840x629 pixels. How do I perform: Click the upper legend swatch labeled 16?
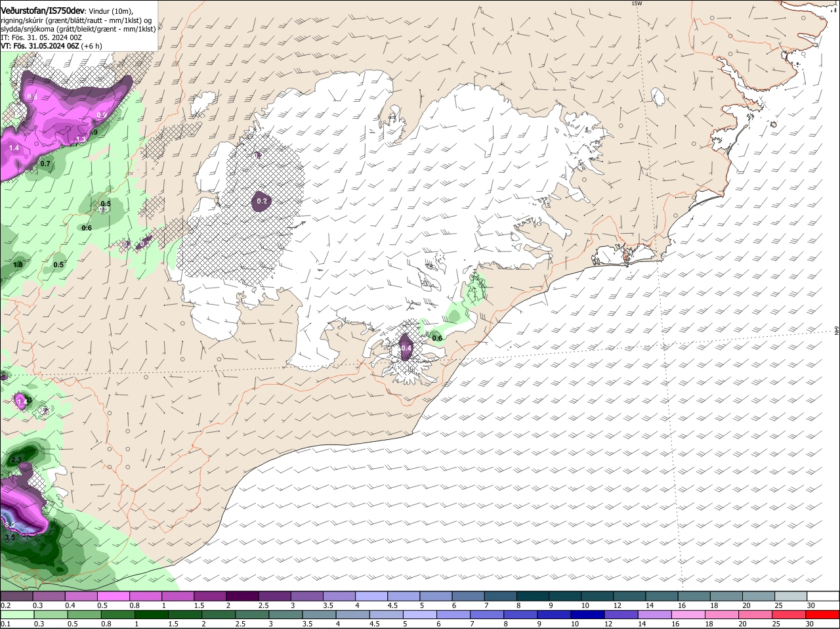coord(694,596)
